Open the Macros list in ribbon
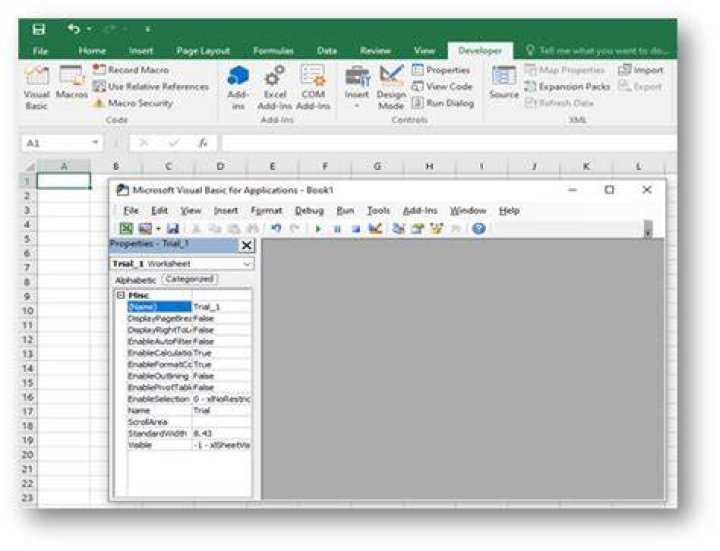The image size is (720, 551). coord(72,83)
